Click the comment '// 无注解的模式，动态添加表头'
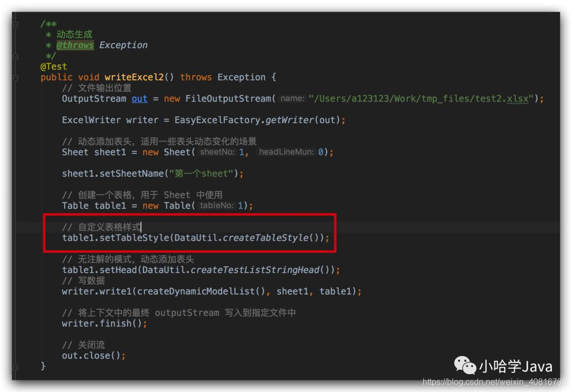This screenshot has height=392, width=572. tap(128, 259)
